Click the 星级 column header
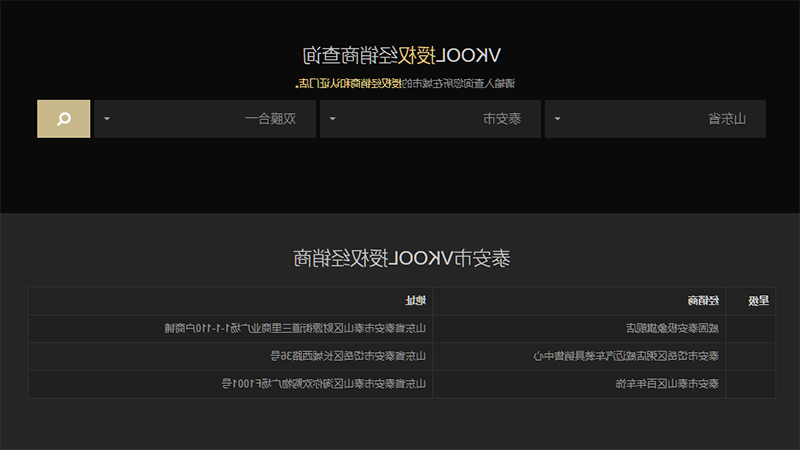The image size is (800, 450). pos(758,301)
